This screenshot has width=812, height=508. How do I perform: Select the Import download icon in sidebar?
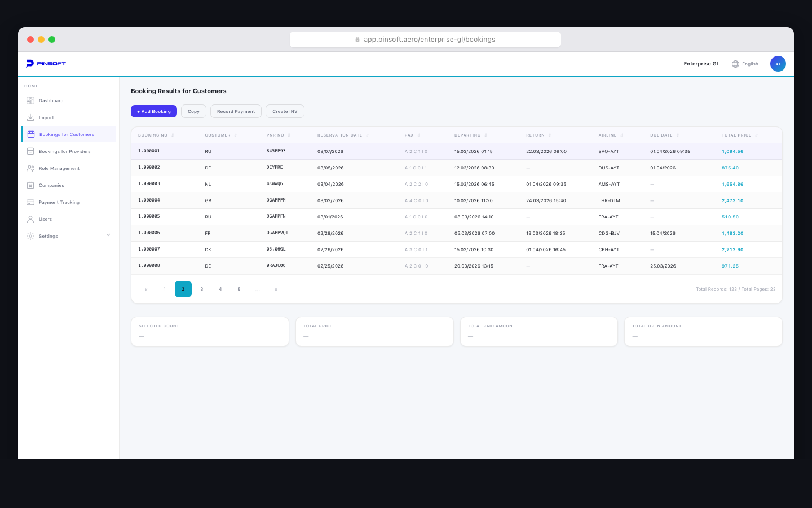point(31,117)
